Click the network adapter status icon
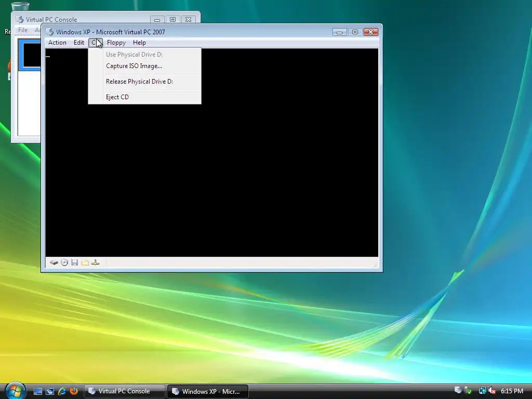Viewport: 532px width, 399px height. 96,262
